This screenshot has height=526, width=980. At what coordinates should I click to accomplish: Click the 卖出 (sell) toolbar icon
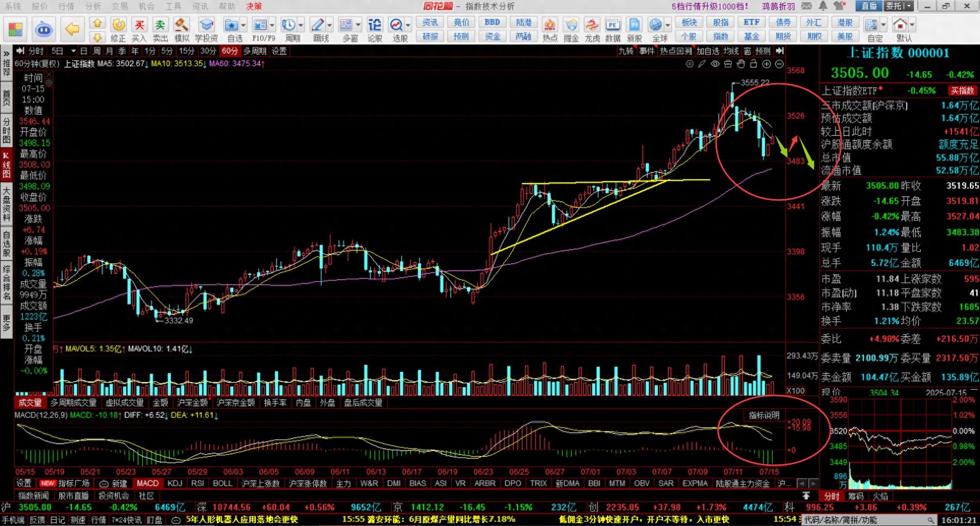pyautogui.click(x=160, y=30)
